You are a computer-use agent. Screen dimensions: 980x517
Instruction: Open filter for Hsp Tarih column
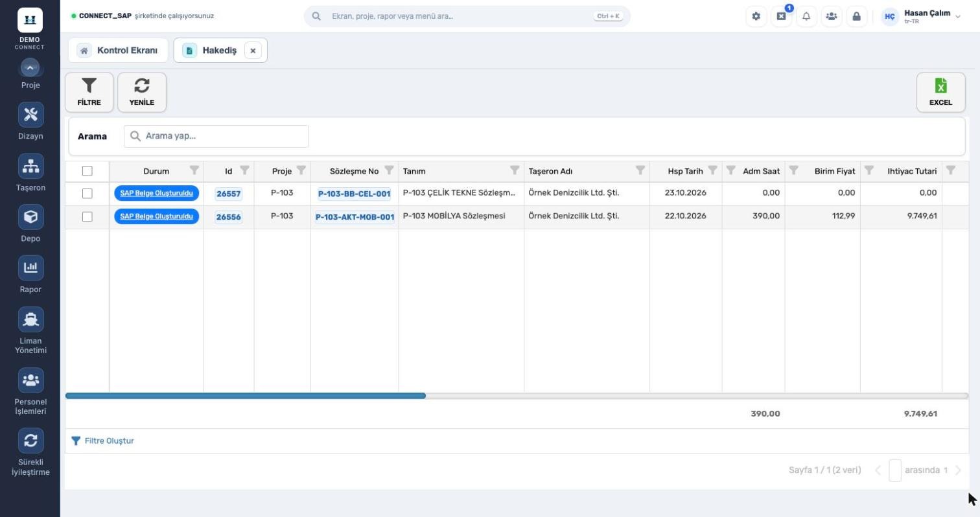712,170
